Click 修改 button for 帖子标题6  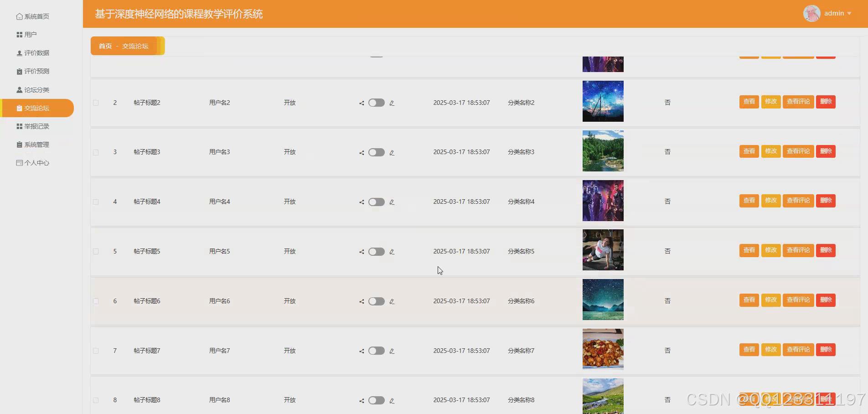tap(771, 300)
